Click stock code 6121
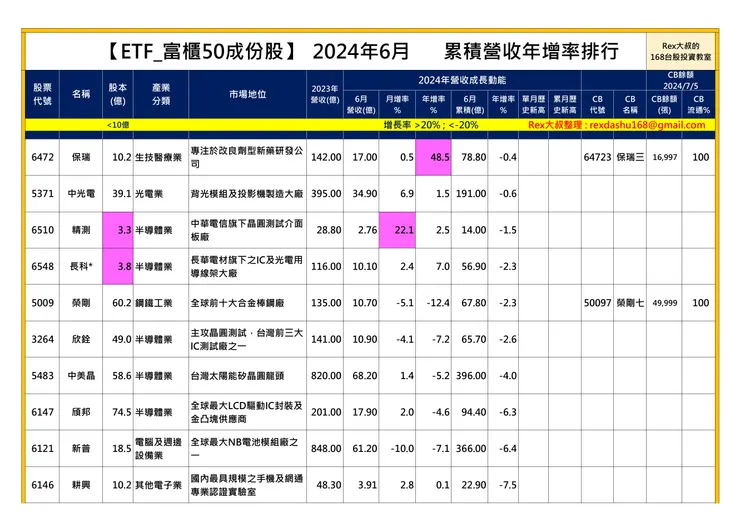 42,448
